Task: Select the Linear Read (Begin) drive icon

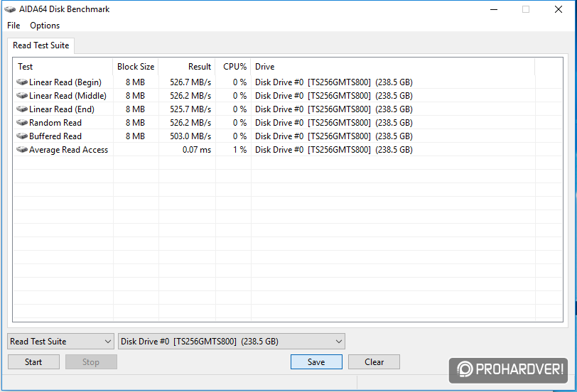Action: [x=22, y=82]
